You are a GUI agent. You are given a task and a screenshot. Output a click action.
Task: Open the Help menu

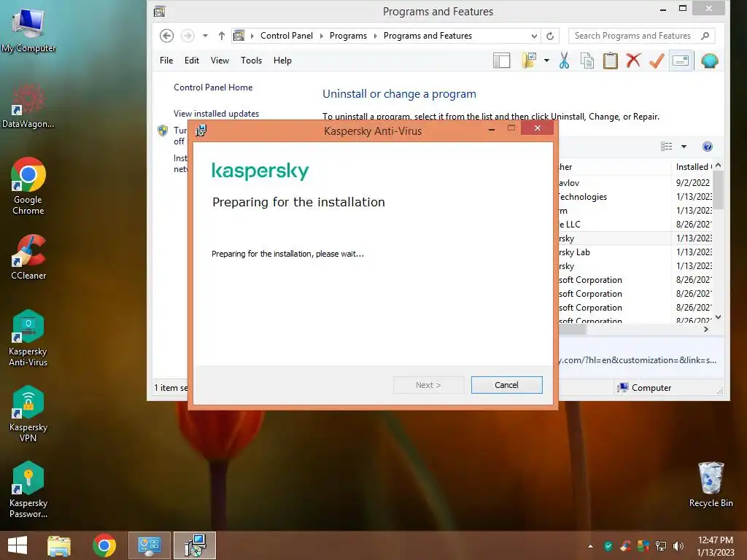coord(282,61)
